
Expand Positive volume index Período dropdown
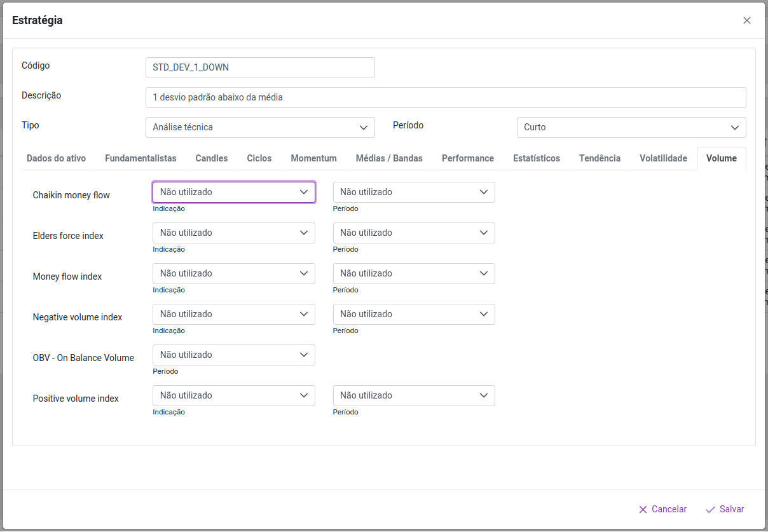[x=413, y=395]
